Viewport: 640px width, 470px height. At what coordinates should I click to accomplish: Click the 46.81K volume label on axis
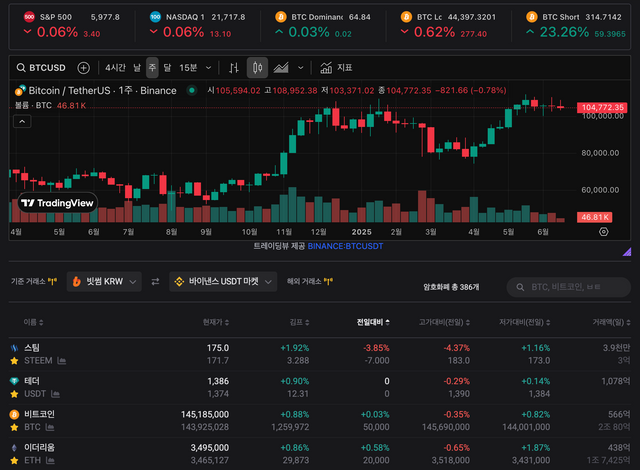point(594,217)
